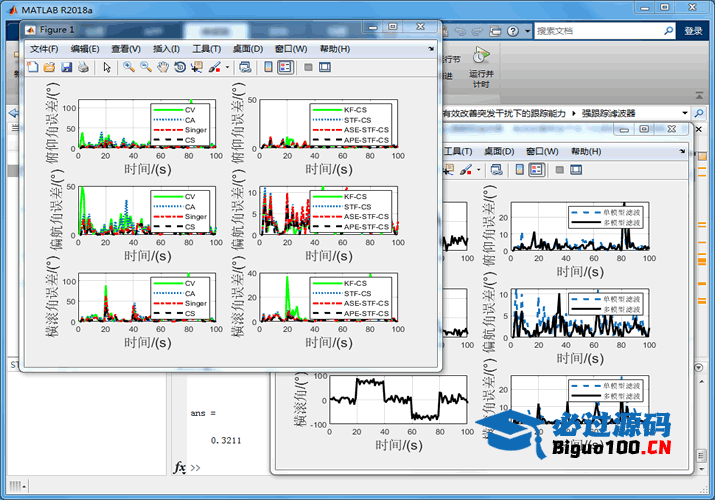The width and height of the screenshot is (715, 500).
Task: Click down-arrow expander at MATLAB right edge
Action: pos(699,367)
